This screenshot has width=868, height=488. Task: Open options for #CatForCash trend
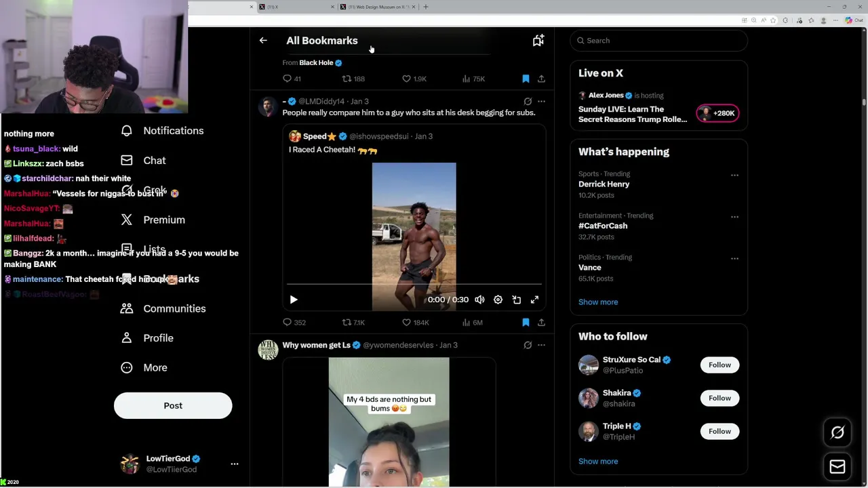pyautogui.click(x=734, y=217)
